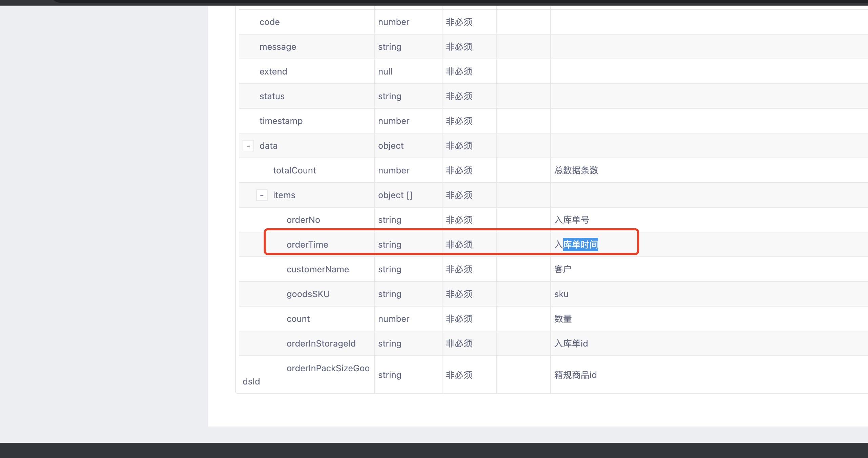This screenshot has height=458, width=868.
Task: Click the orderInPackSizeGoodsId field name
Action: tap(328, 368)
